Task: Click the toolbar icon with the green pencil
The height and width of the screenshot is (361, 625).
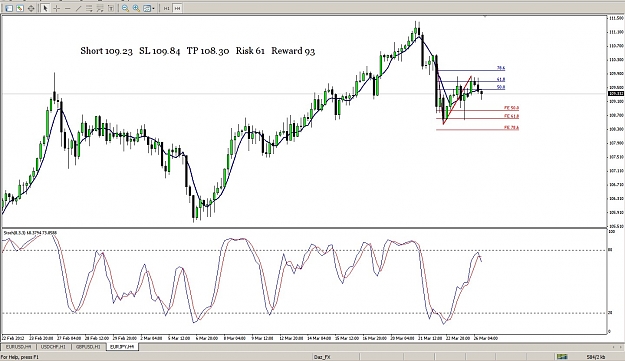Action: click(20, 8)
